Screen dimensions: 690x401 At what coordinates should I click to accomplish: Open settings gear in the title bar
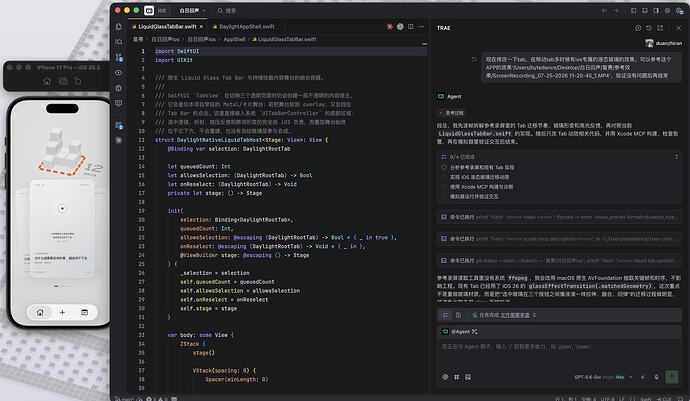pyautogui.click(x=668, y=11)
